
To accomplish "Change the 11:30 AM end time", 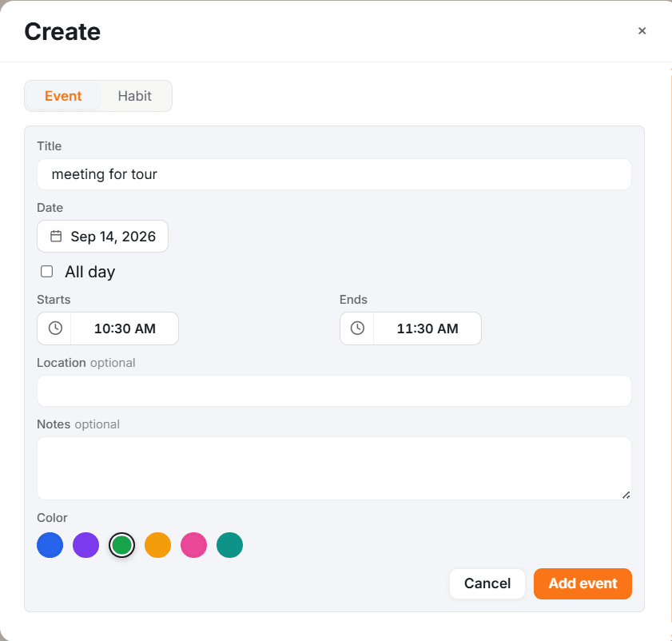I will [x=427, y=328].
